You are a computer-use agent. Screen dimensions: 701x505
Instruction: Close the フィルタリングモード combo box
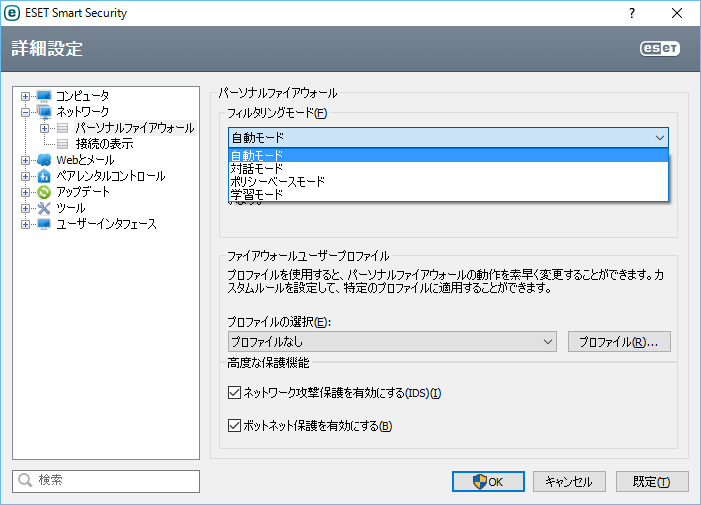tap(448, 138)
